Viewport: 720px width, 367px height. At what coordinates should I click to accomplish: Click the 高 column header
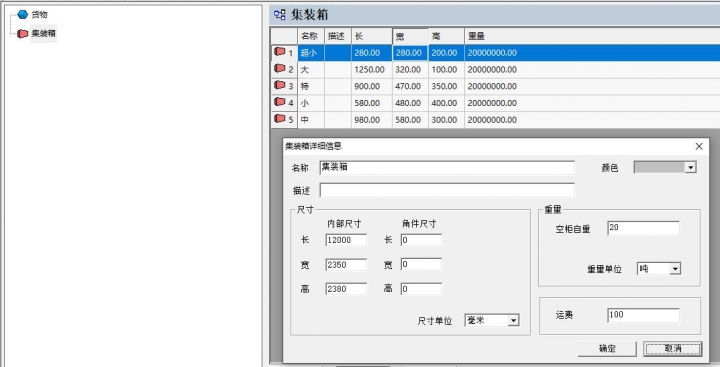(x=446, y=36)
